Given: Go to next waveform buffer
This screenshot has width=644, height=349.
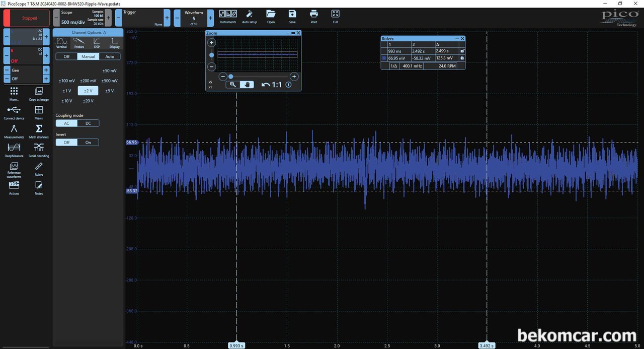Looking at the screenshot, I should tap(210, 18).
